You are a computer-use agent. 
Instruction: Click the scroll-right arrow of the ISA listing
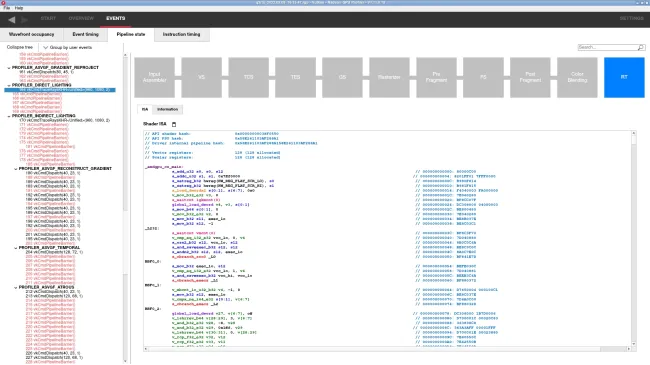[628, 349]
